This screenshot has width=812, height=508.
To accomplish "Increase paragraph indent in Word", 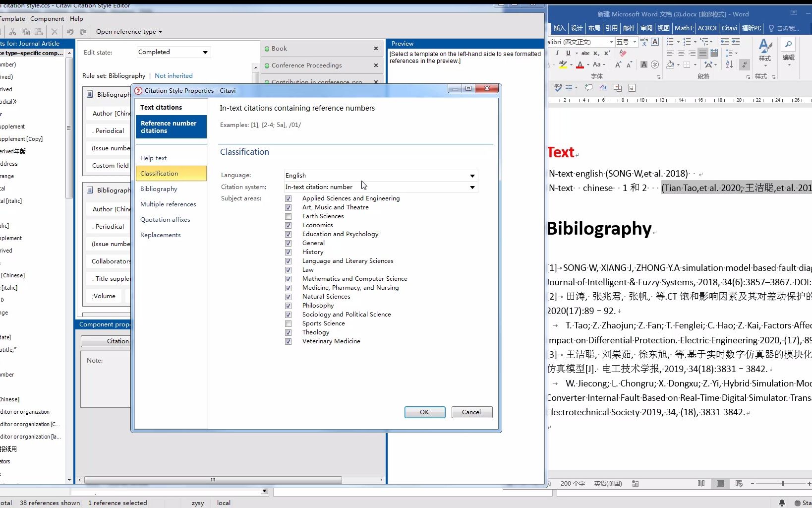I will [736, 42].
